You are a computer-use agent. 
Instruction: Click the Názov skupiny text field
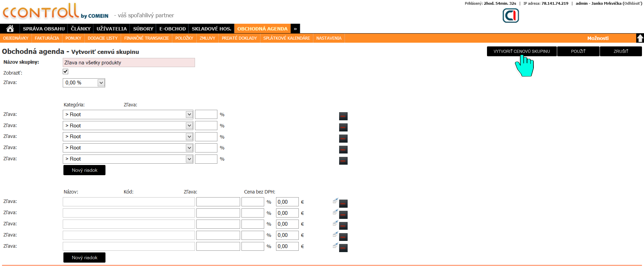pyautogui.click(x=129, y=63)
